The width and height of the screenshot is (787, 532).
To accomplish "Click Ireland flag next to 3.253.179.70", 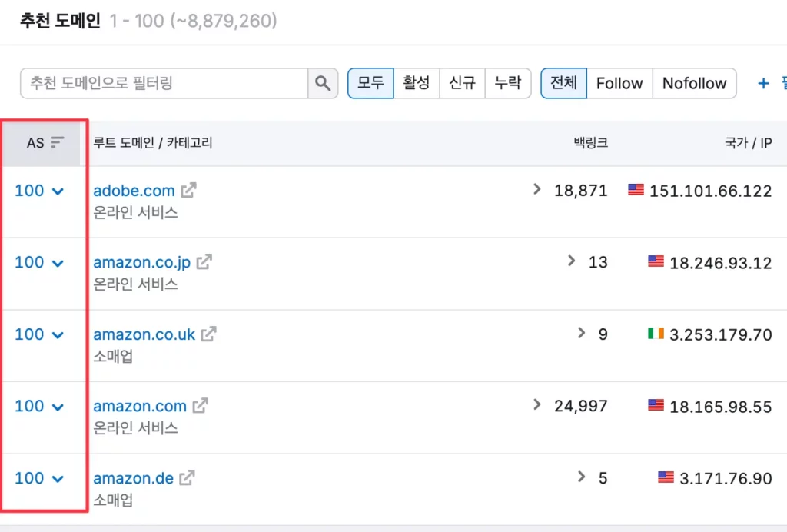I will (656, 333).
